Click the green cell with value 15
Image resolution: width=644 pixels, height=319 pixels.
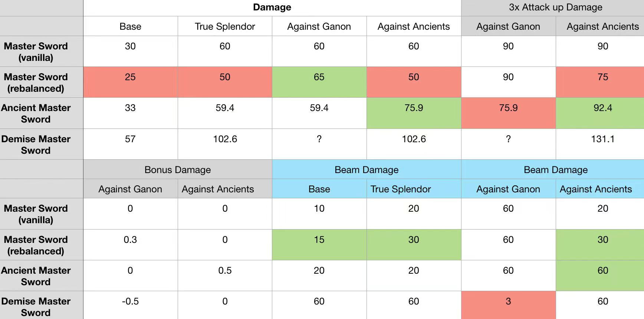click(x=319, y=240)
